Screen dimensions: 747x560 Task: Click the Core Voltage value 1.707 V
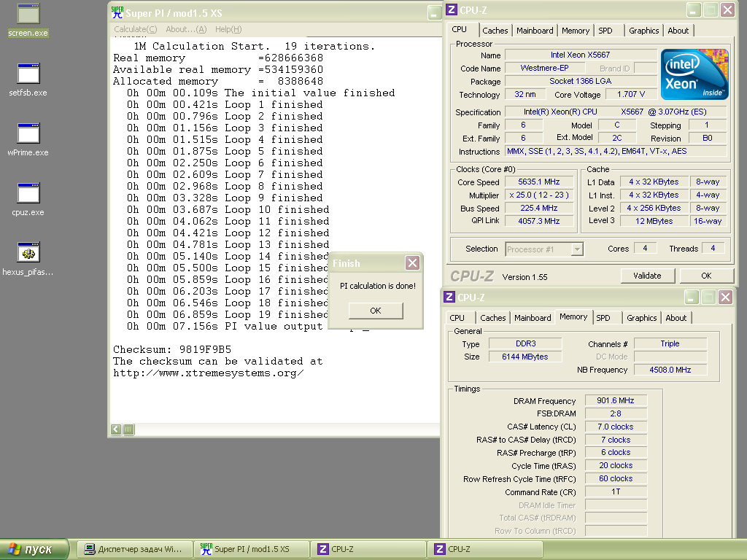pyautogui.click(x=631, y=94)
